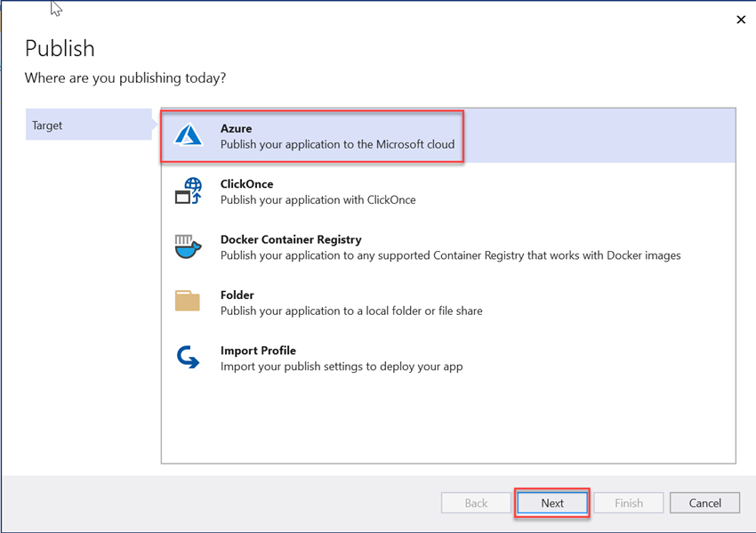Select Target in the left sidebar

pyautogui.click(x=47, y=125)
